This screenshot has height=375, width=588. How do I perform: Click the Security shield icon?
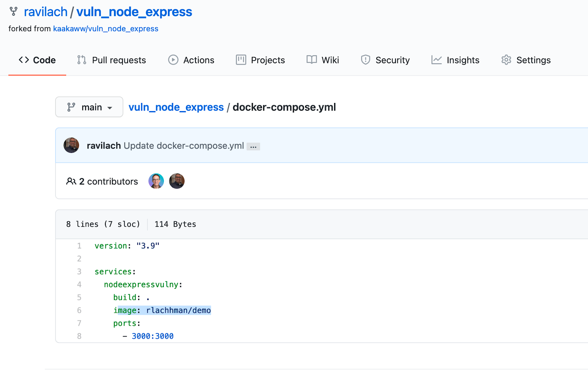[366, 60]
